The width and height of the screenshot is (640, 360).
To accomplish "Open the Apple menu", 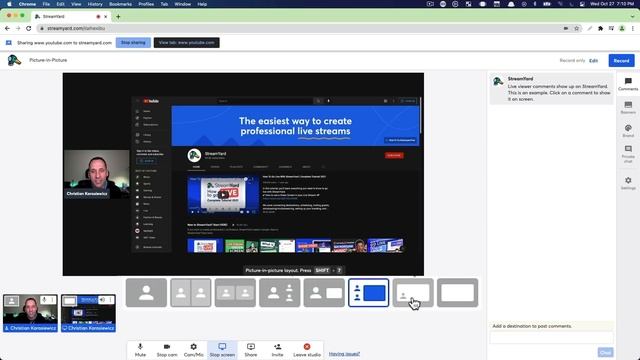I will click(9, 4).
